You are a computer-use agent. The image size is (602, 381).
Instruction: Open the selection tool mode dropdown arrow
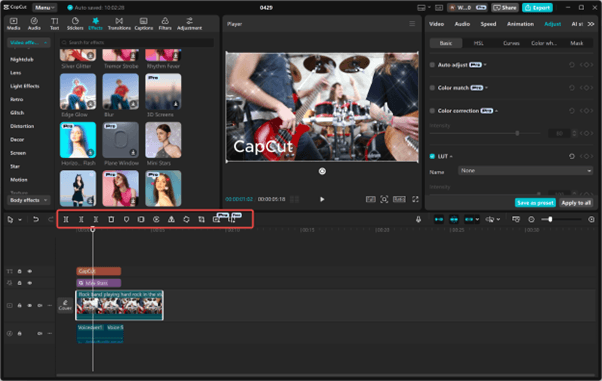point(20,220)
